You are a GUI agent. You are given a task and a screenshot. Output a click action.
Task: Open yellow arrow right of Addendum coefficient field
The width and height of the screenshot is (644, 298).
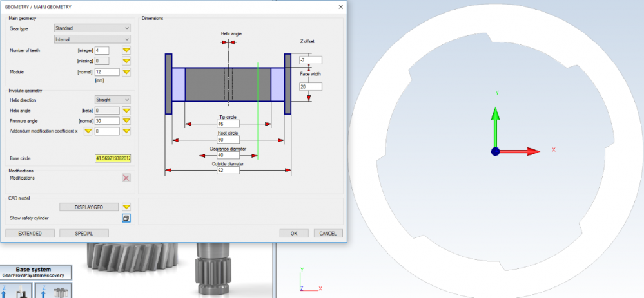[126, 131]
